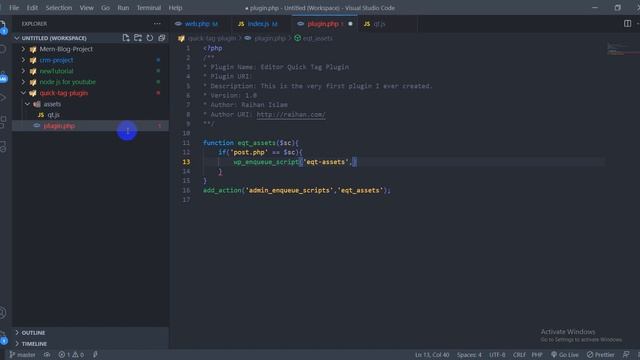Start the Go Live server
The height and width of the screenshot is (360, 640).
point(565,355)
